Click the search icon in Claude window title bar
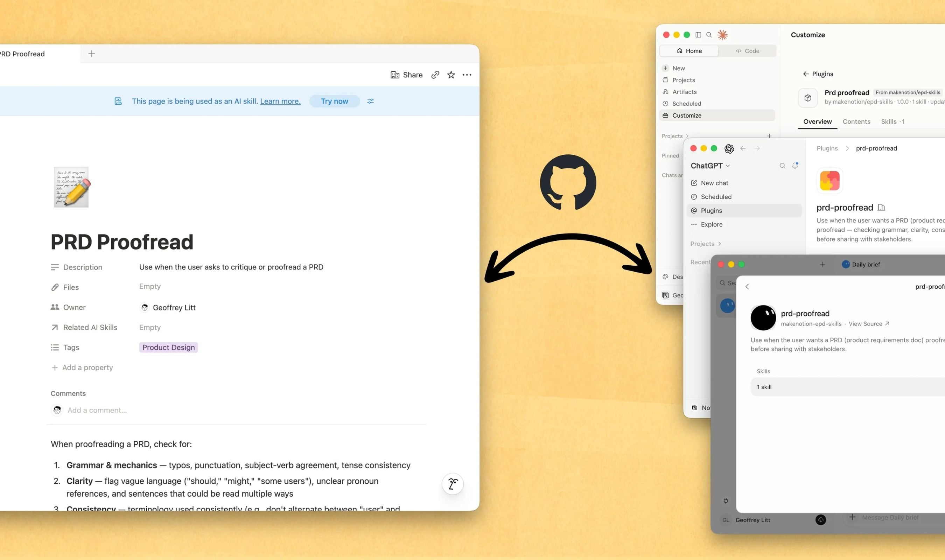 [708, 35]
